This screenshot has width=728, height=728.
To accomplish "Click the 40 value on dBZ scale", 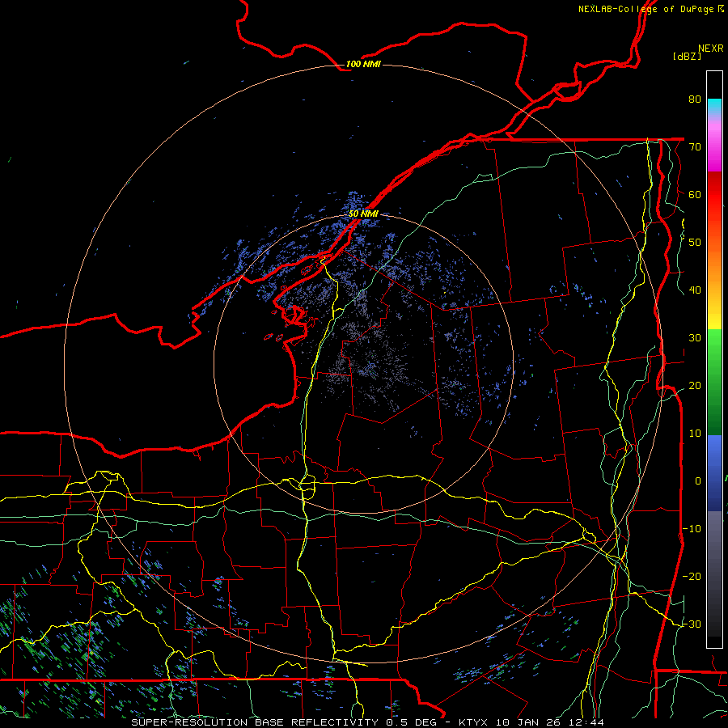I will [x=695, y=290].
